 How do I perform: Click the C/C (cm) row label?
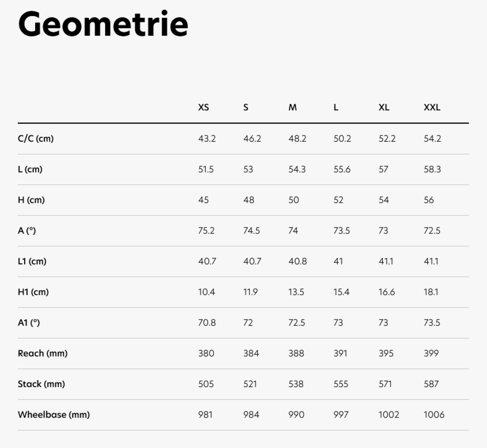36,139
